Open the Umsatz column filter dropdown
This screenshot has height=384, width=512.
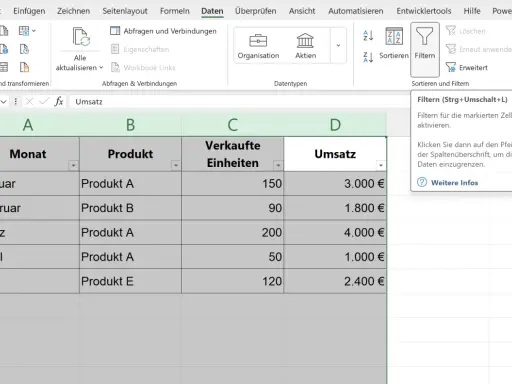[380, 165]
